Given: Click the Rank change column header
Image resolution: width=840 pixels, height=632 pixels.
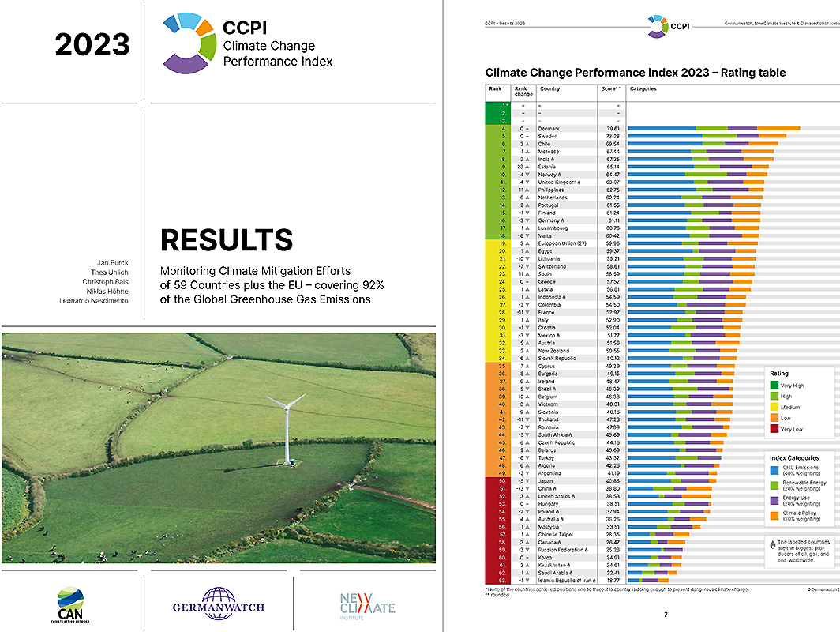Looking at the screenshot, I should click(x=523, y=92).
